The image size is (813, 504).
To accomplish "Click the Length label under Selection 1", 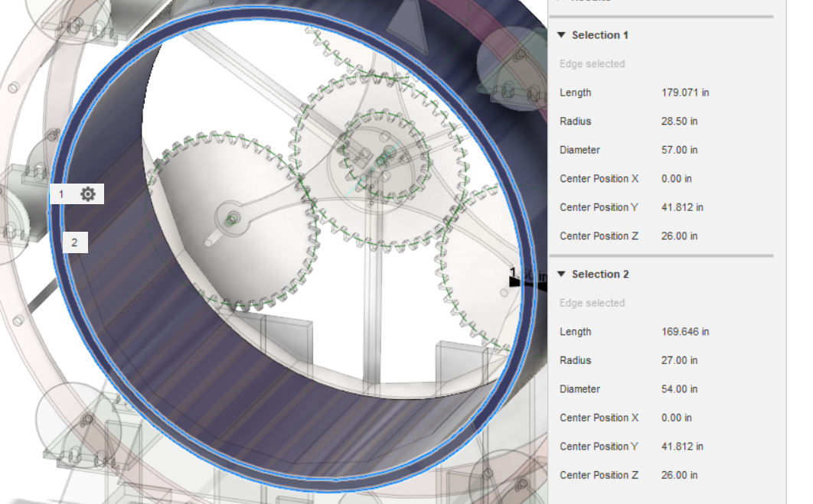I will (x=575, y=93).
